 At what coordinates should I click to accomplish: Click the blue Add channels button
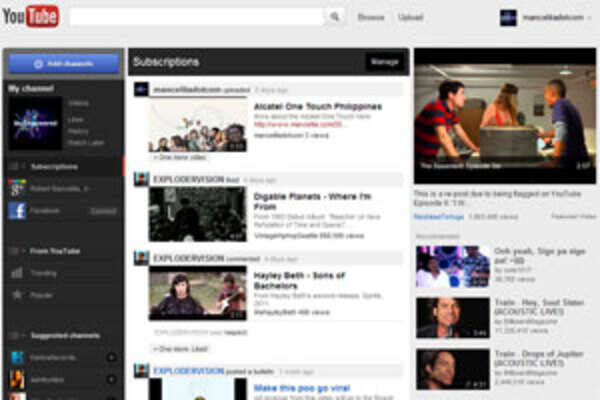(x=64, y=64)
